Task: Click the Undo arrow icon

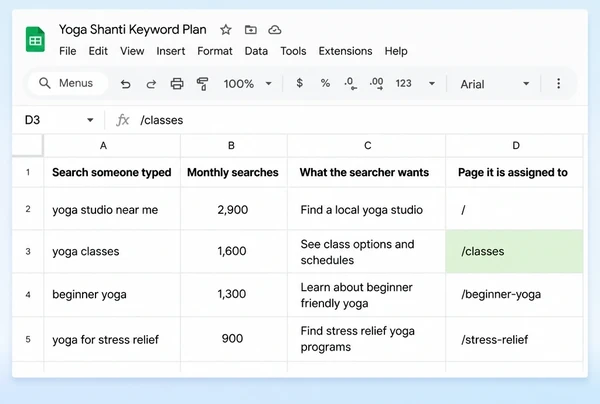Action: coord(126,84)
